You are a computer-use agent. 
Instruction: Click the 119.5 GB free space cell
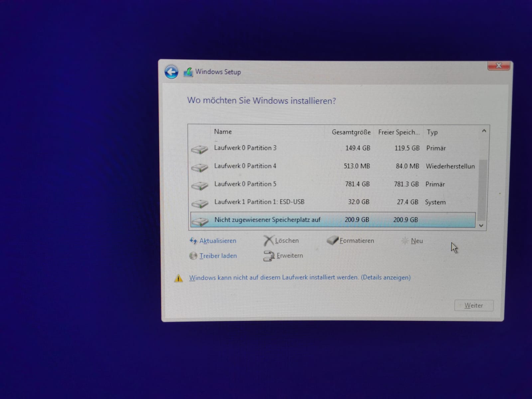click(x=407, y=148)
